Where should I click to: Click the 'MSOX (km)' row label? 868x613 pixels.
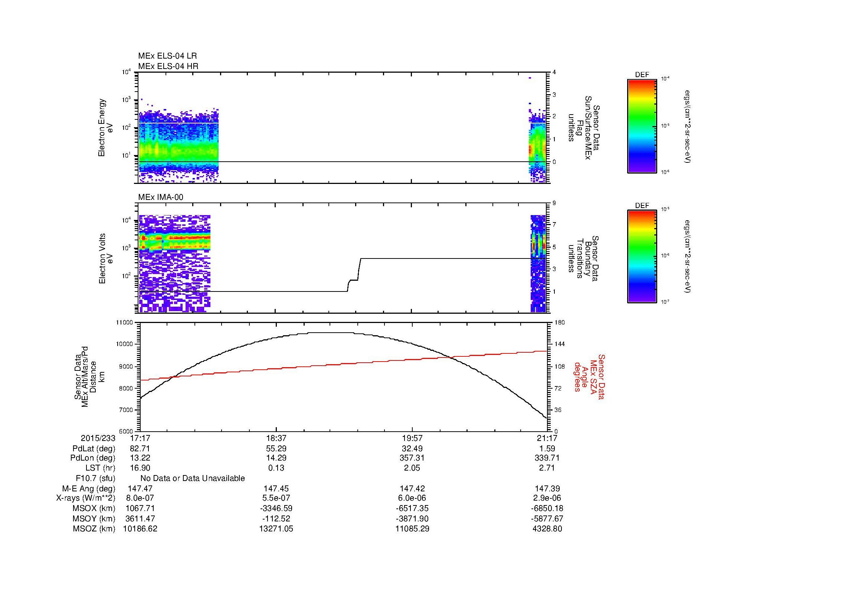click(94, 508)
